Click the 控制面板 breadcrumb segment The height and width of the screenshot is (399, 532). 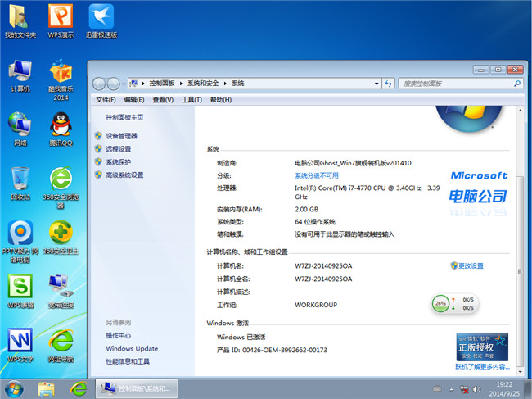162,84
